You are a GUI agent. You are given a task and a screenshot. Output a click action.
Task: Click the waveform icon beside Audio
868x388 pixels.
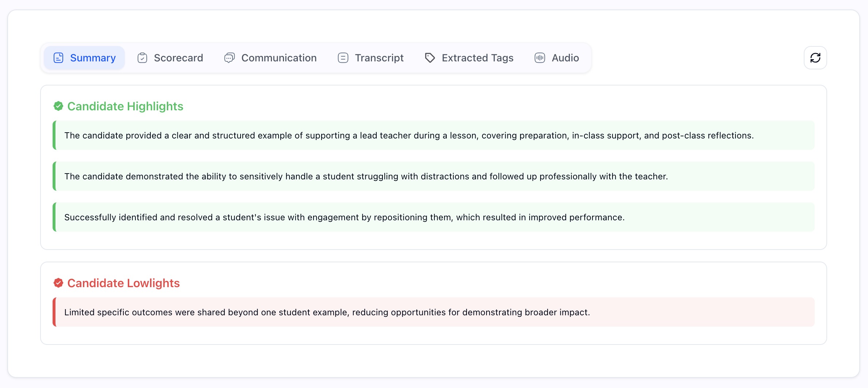pyautogui.click(x=539, y=58)
